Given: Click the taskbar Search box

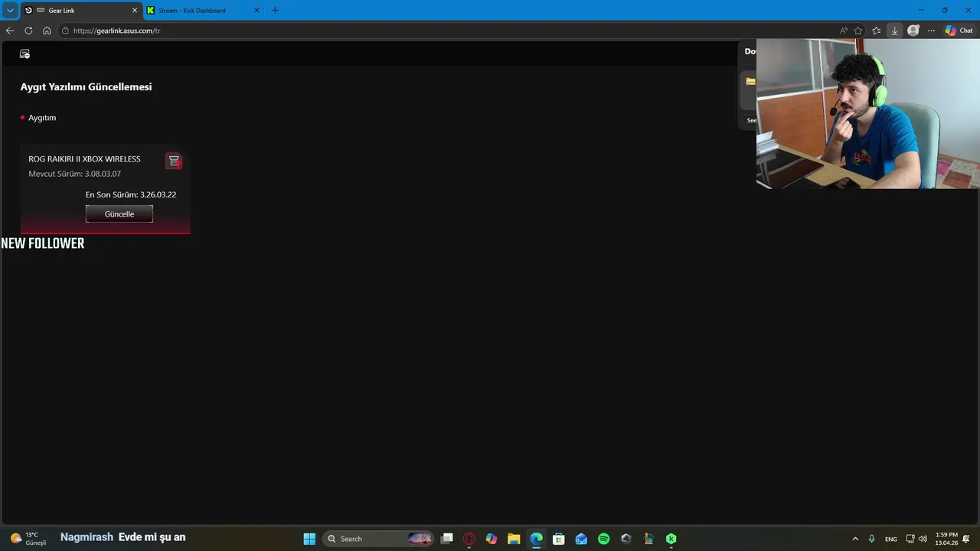Looking at the screenshot, I should click(378, 539).
